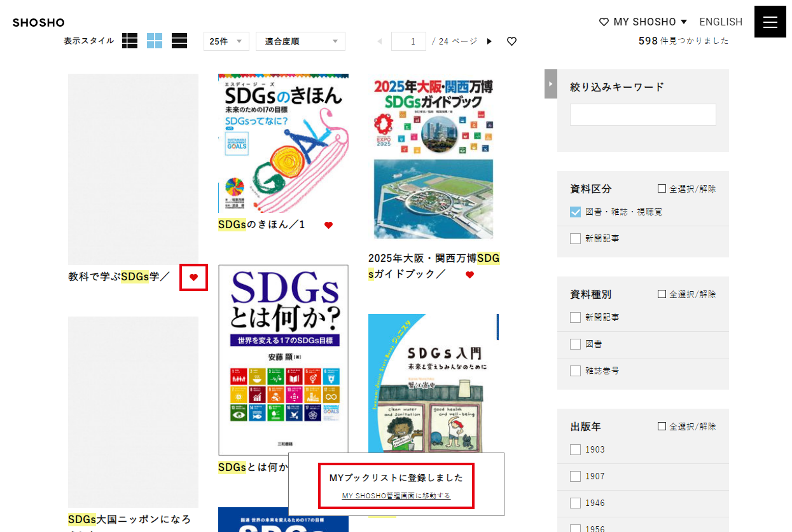This screenshot has width=792, height=532.
Task: Open placeholder cover of SDGs大国ニッポンになろう
Action: (133, 412)
